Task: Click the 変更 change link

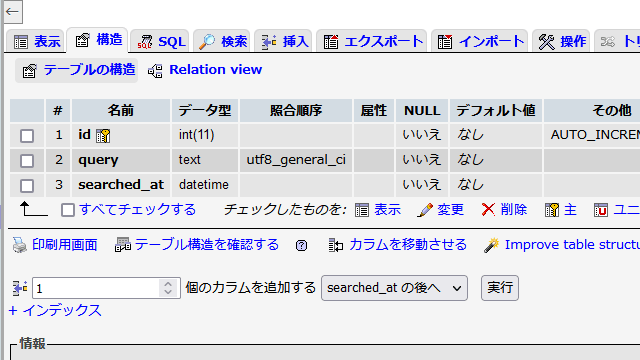Action: click(451, 210)
